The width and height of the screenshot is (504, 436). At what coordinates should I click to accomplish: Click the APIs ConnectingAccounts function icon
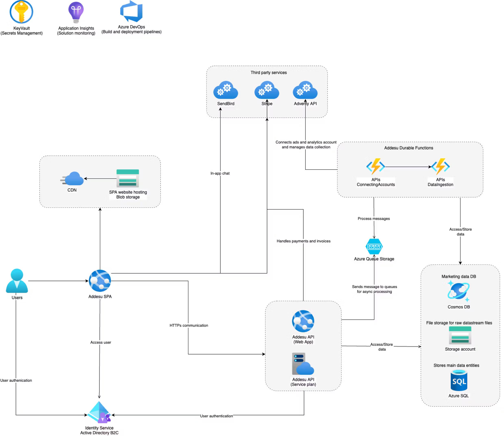[x=376, y=166]
